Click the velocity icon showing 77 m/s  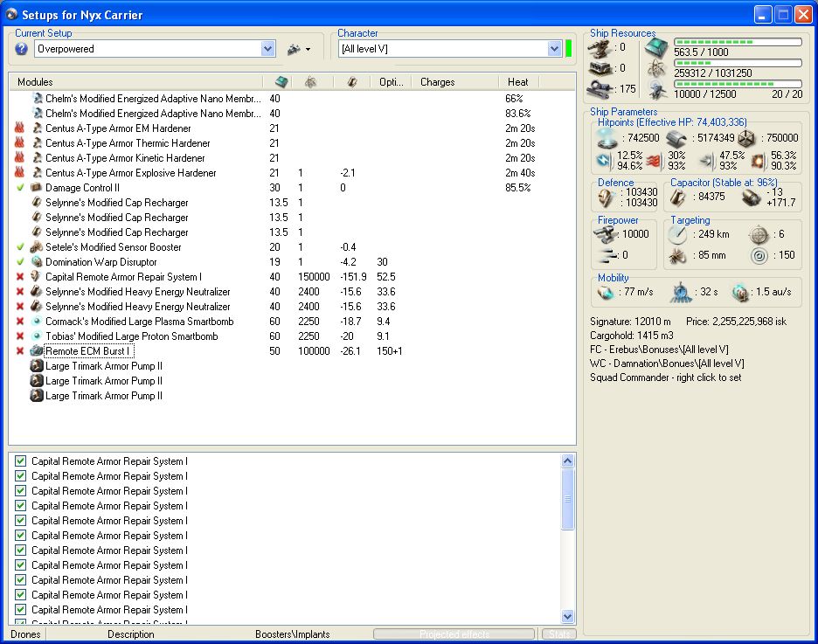(606, 293)
